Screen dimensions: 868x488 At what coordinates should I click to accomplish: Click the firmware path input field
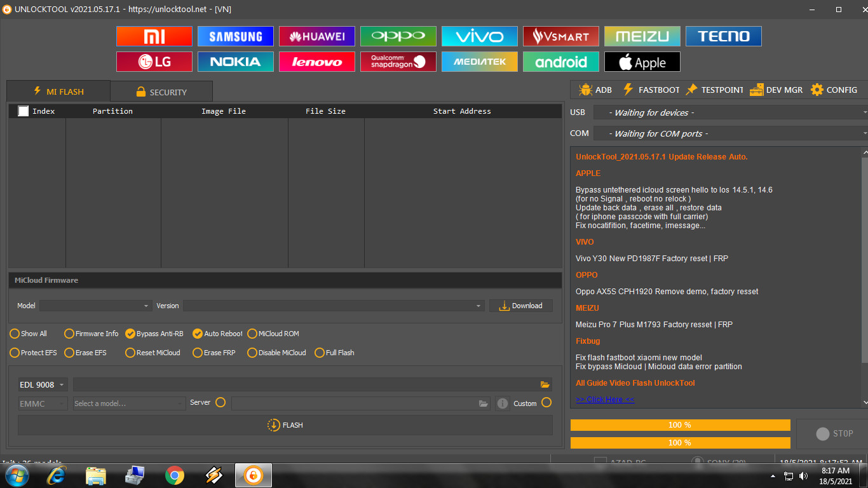tap(306, 384)
